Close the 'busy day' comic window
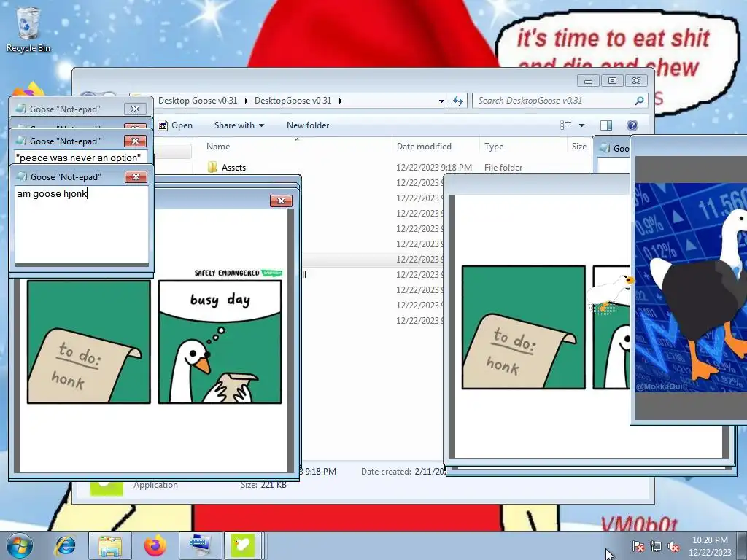 click(281, 201)
